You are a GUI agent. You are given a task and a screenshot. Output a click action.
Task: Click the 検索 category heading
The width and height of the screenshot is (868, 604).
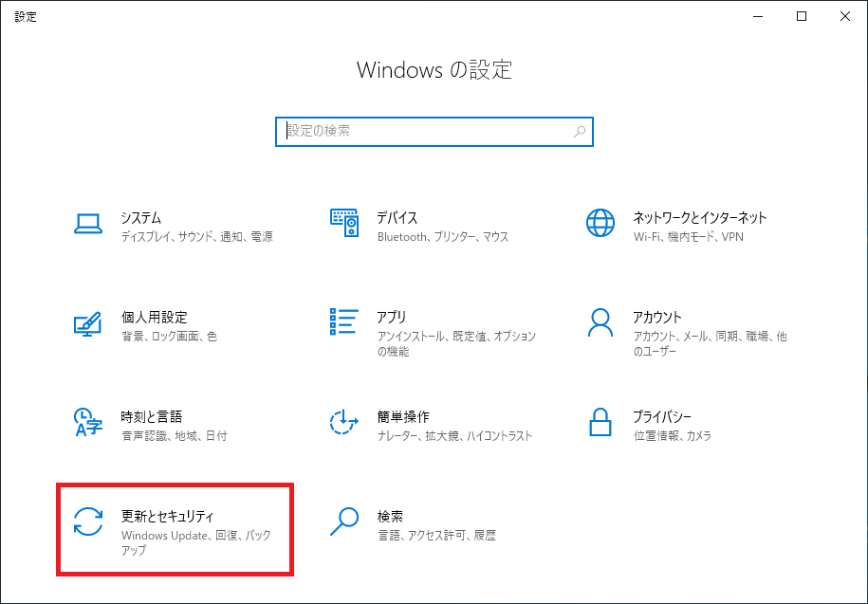[390, 516]
